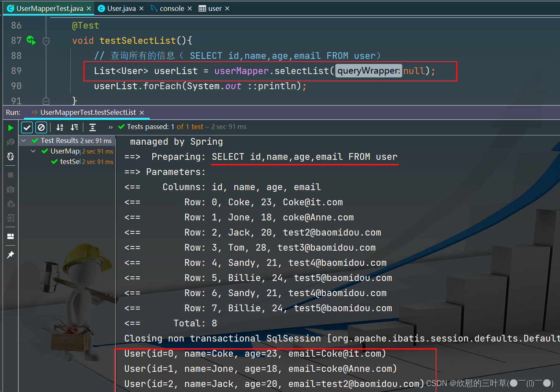
Task: Close the User.java tab
Action: click(x=141, y=8)
